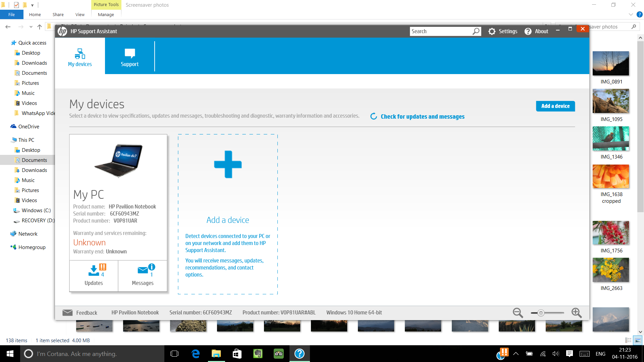Click the Feedback label in the footer
This screenshot has width=644, height=362.
[87, 313]
